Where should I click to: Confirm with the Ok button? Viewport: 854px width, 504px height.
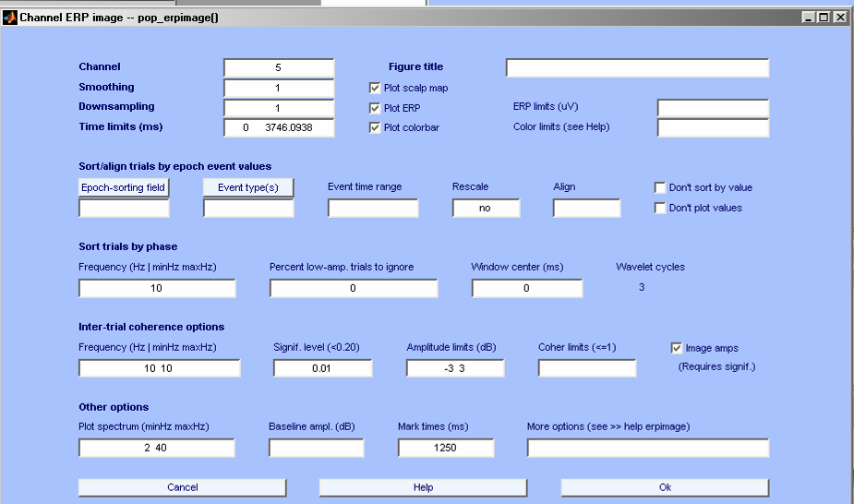coord(665,487)
